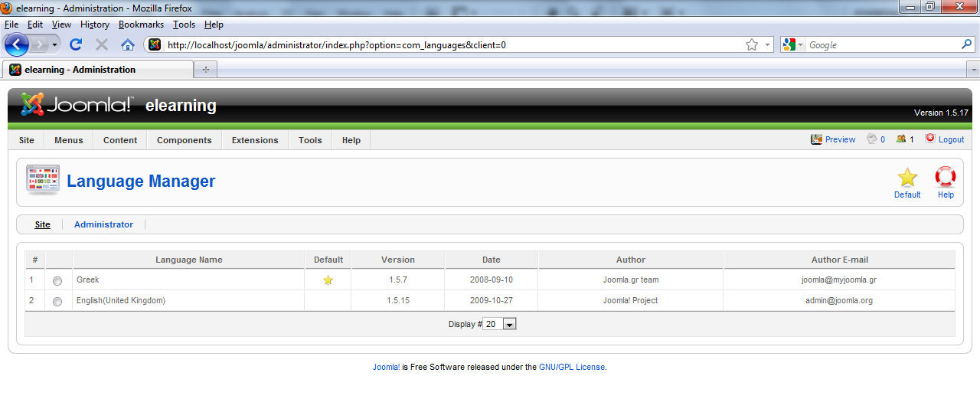Viewport: 980px width, 412px height.
Task: Open the history dropdown next to Forward
Action: pos(54,45)
